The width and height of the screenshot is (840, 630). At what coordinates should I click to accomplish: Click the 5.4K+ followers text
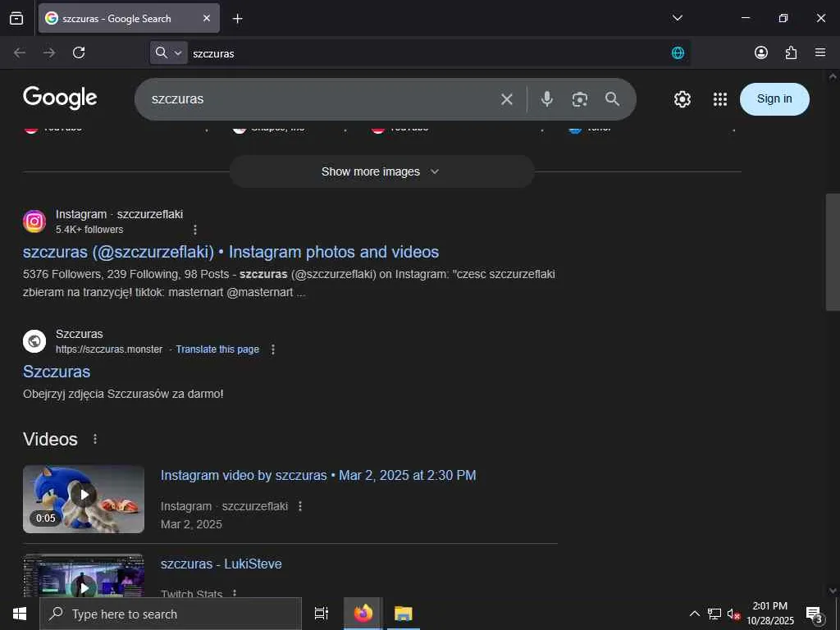[89, 230]
